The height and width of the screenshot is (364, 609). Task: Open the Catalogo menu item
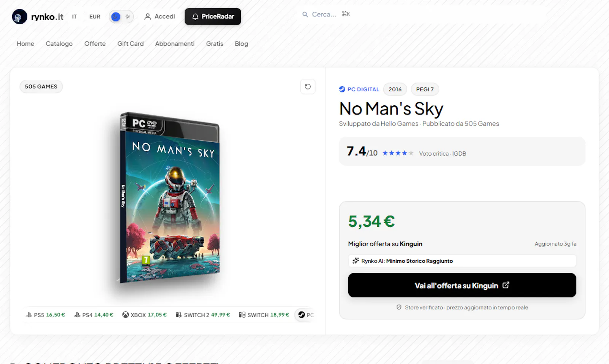[59, 44]
